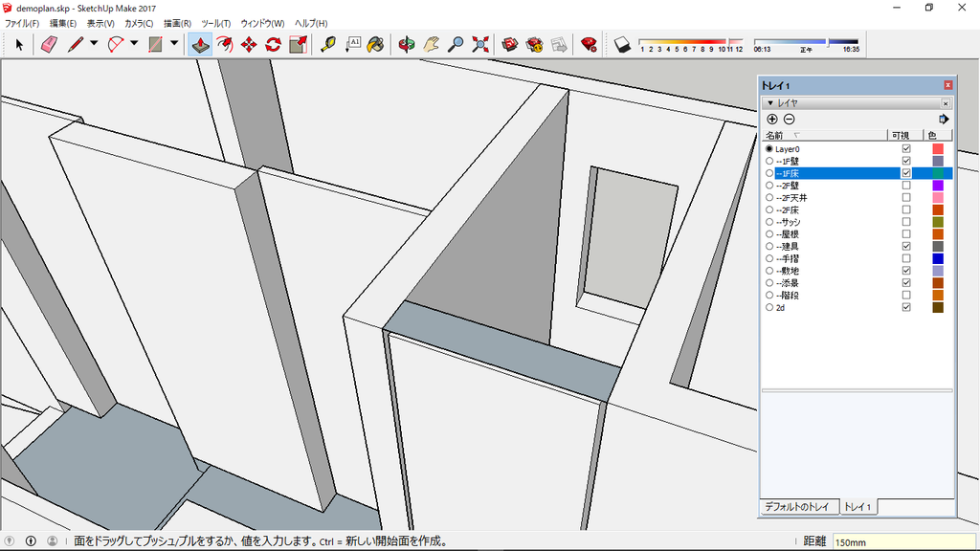The image size is (980, 551).
Task: Click the user sign-in status bar icon
Action: click(x=52, y=541)
